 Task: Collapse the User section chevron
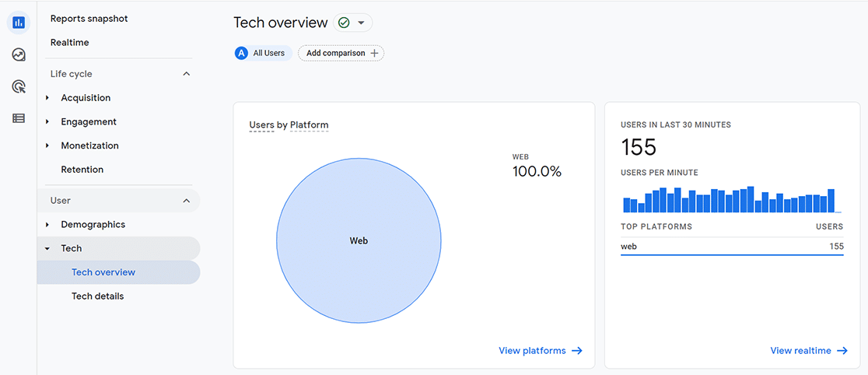tap(186, 201)
